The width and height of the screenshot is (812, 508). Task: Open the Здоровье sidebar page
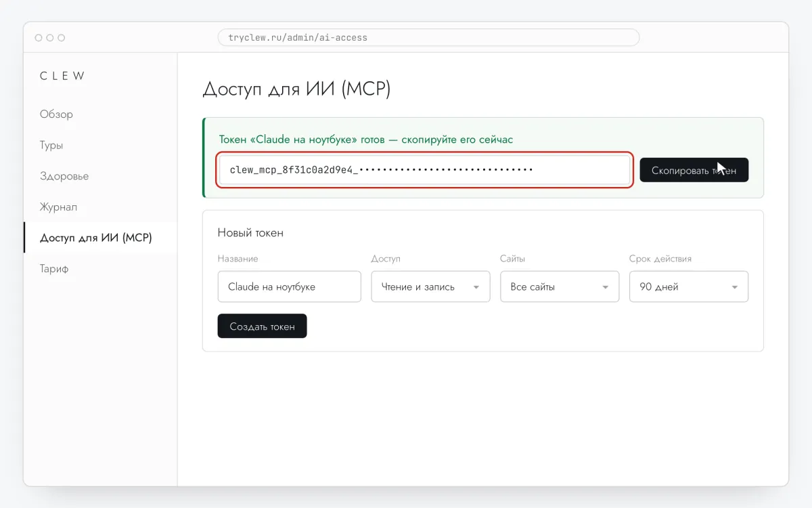click(100, 176)
